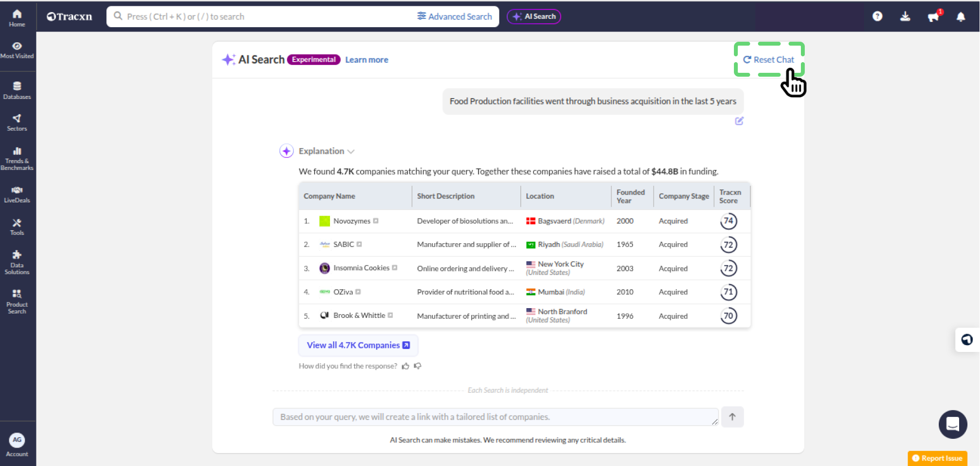This screenshot has height=466, width=980.
Task: Open the announcements megaphone icon
Action: click(933, 17)
